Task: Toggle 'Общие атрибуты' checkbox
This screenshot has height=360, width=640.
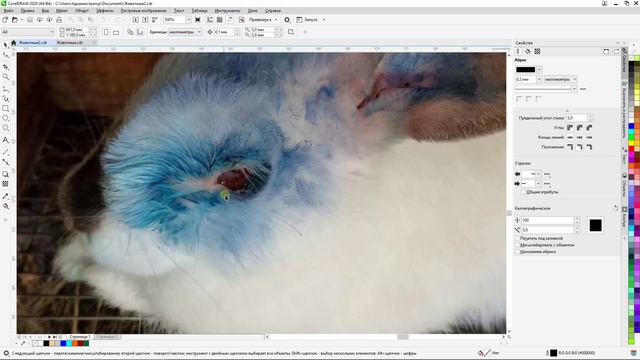Action: [x=524, y=192]
